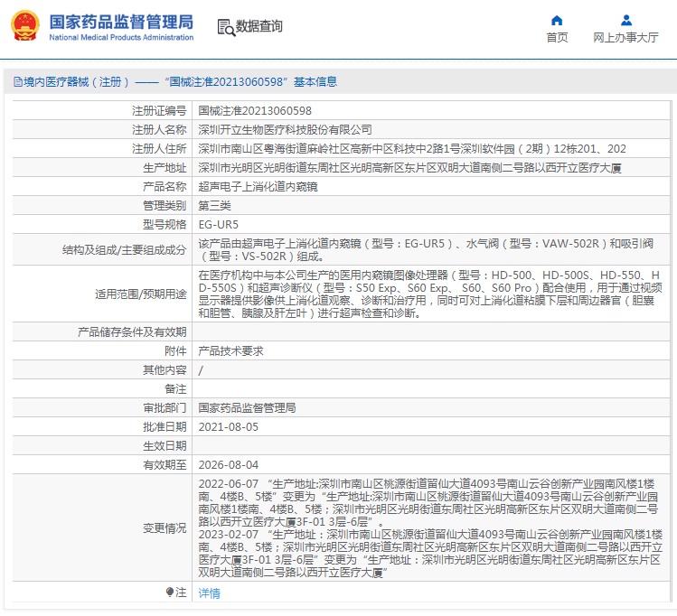This screenshot has width=677, height=616.
Task: Open the 网上办事大厅 text label
Action: point(625,38)
